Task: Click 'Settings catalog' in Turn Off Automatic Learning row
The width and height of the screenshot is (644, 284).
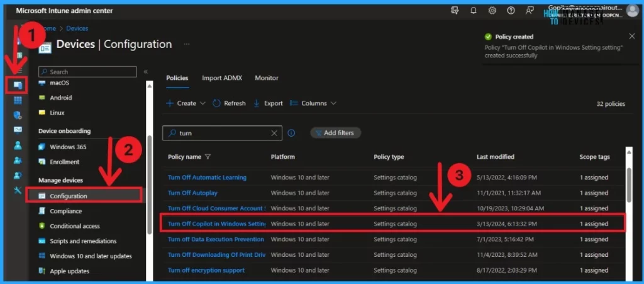Action: tap(395, 178)
